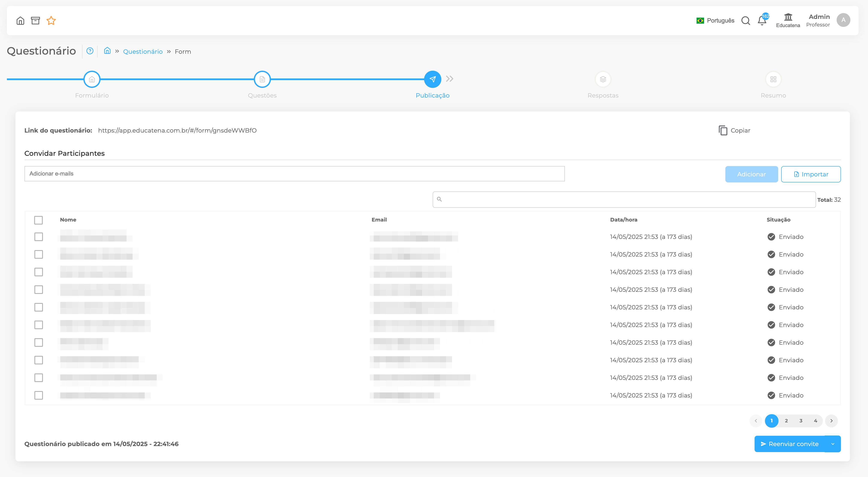Click the questionnaire URL text
This screenshot has width=868, height=477.
[x=177, y=130]
